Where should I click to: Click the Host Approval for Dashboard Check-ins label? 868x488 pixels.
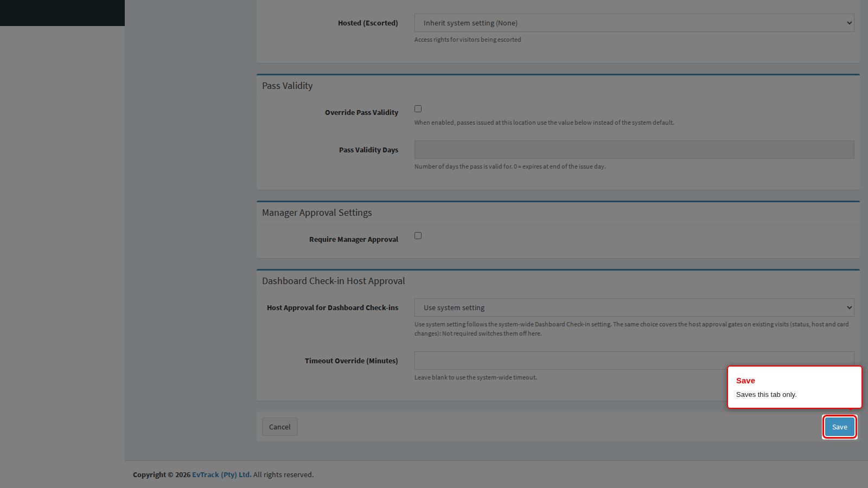333,308
